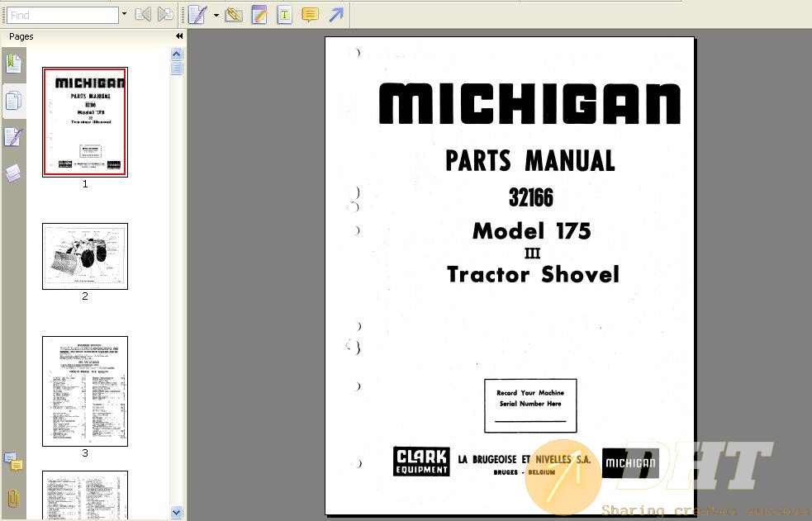Click 'Tractor Shovel' text in document
The width and height of the screenshot is (812, 521).
[x=533, y=274]
